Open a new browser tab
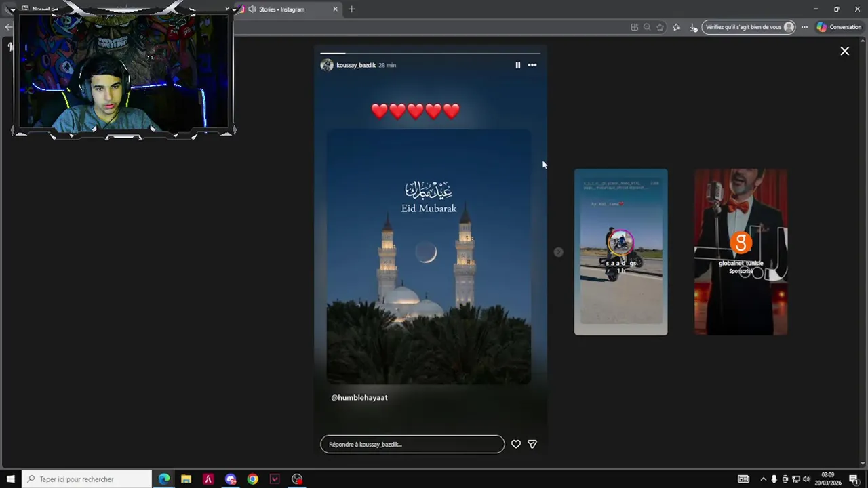Screen dimensions: 868x488 pos(351,9)
